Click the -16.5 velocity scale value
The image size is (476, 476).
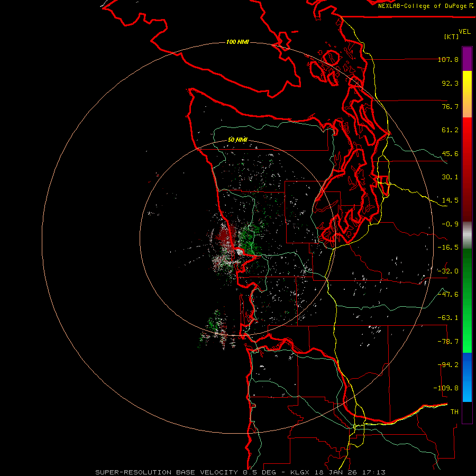(448, 248)
